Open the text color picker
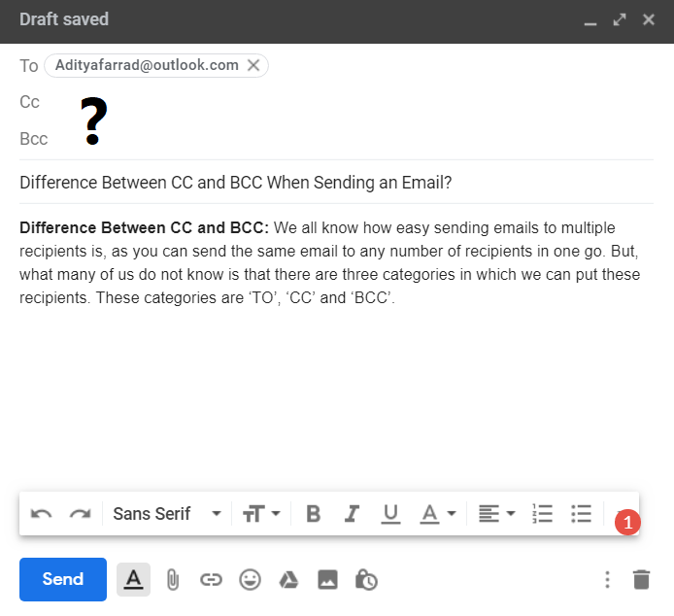 coord(438,514)
